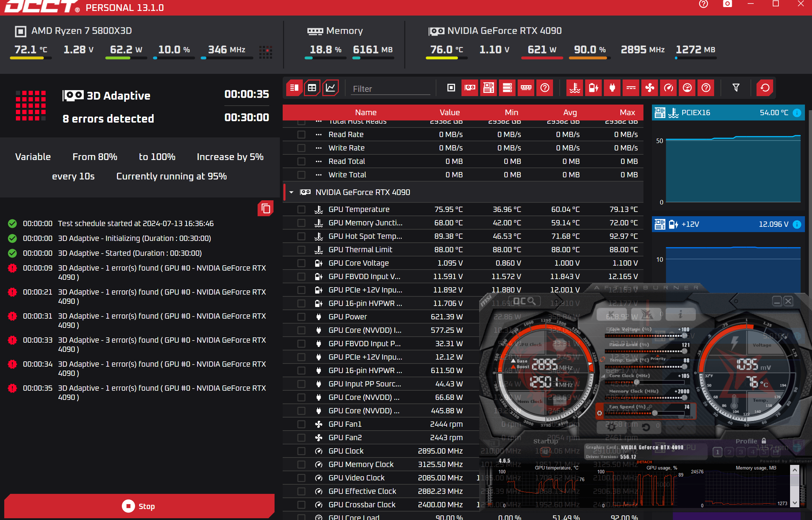Copy the test log to clipboard
812x520 pixels.
coord(266,208)
